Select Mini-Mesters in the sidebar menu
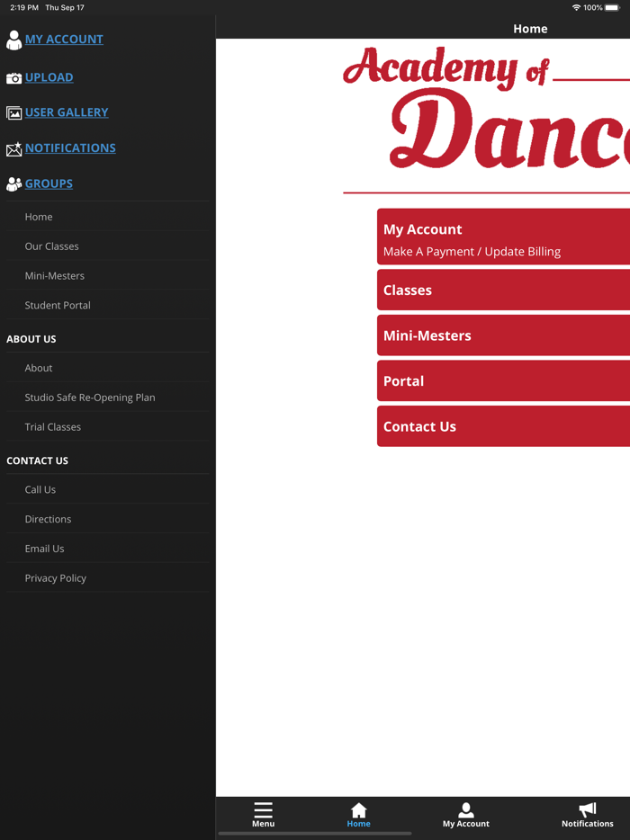The height and width of the screenshot is (840, 630). [x=107, y=275]
